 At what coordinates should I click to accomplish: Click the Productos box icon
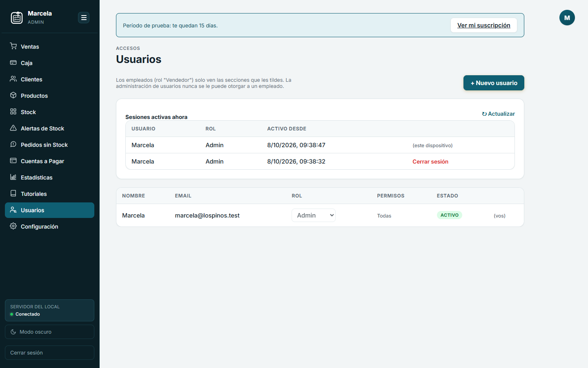pyautogui.click(x=13, y=95)
